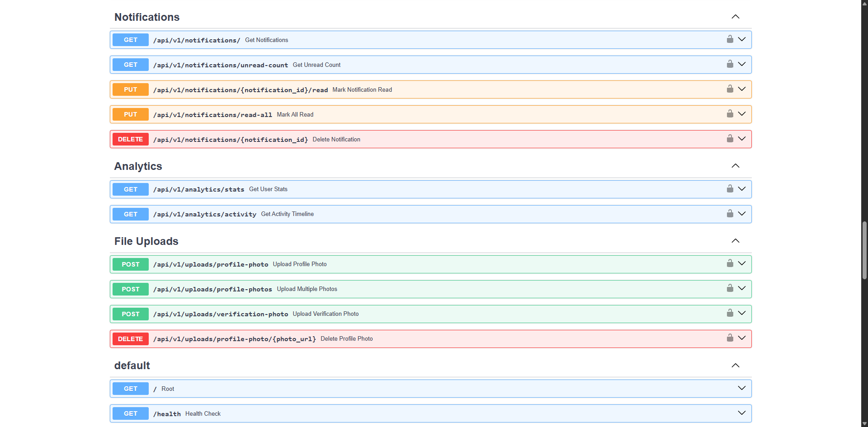Click the 'Upload Multiple Photos' description text
The height and width of the screenshot is (427, 868).
307,289
